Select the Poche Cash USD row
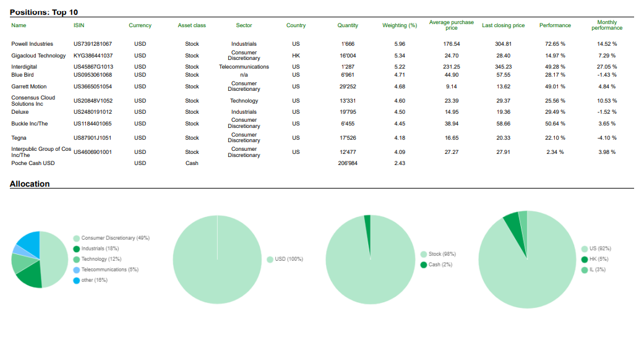The height and width of the screenshot is (361, 644). [33, 163]
